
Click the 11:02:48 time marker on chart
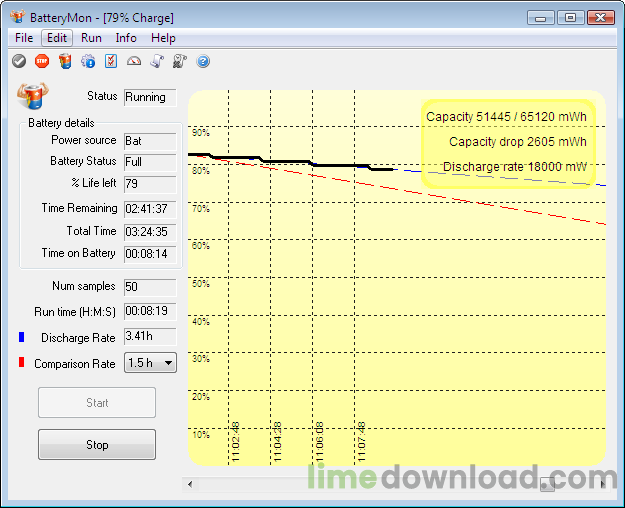pyautogui.click(x=235, y=442)
